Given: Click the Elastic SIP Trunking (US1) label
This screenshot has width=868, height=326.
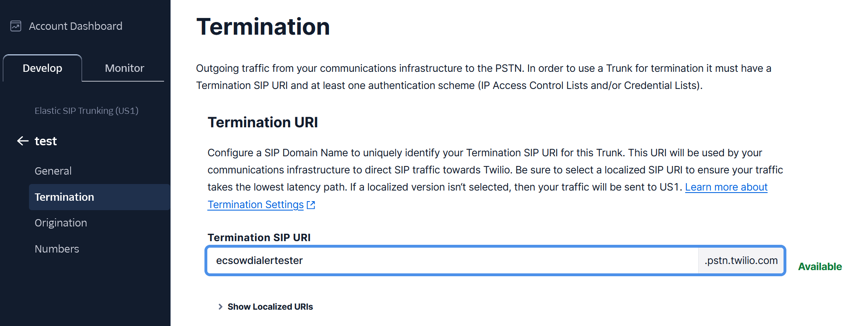Looking at the screenshot, I should [x=87, y=111].
